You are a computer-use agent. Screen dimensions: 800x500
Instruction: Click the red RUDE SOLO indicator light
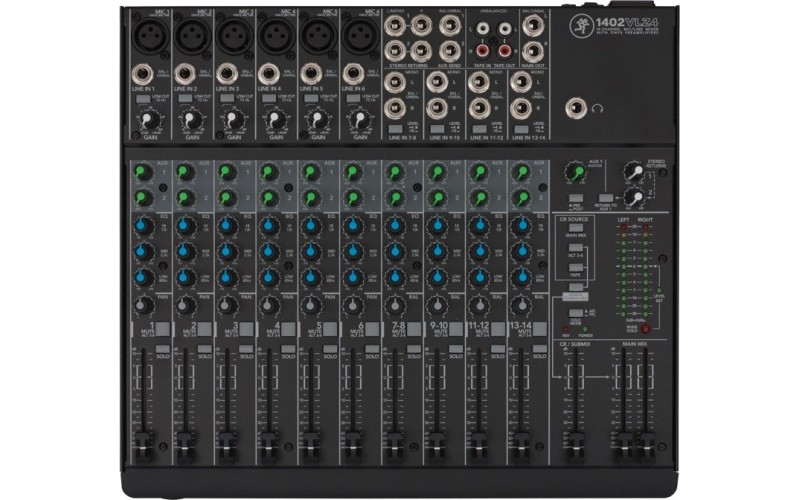pyautogui.click(x=646, y=329)
